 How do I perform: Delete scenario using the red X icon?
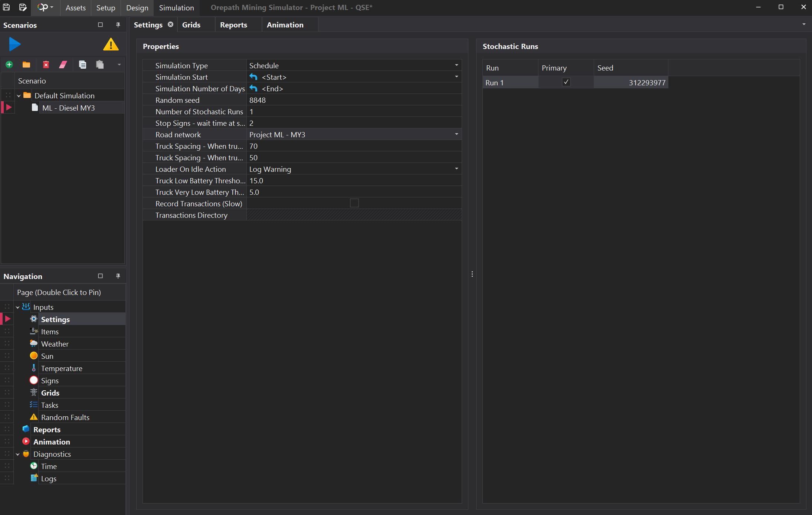pos(46,65)
